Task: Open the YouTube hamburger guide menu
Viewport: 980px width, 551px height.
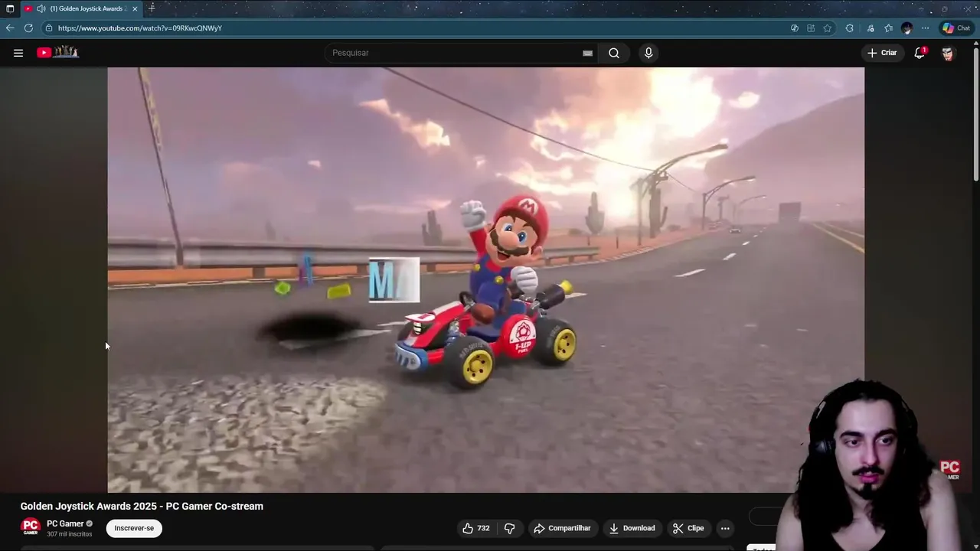Action: 18,53
